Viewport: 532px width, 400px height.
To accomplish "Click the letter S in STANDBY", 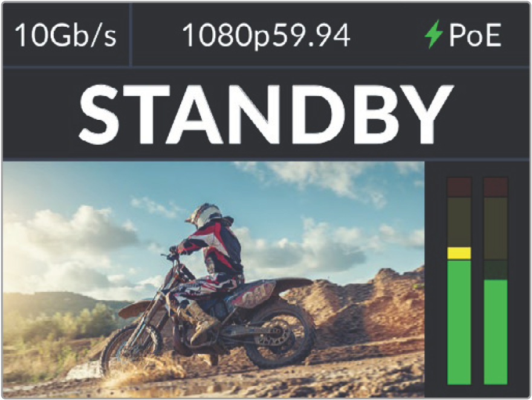I will 99,114.
